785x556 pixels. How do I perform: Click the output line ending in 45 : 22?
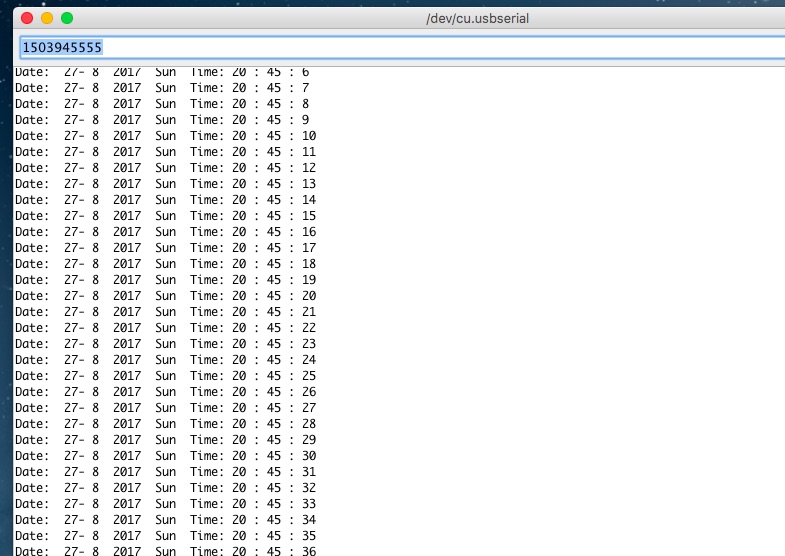(166, 328)
